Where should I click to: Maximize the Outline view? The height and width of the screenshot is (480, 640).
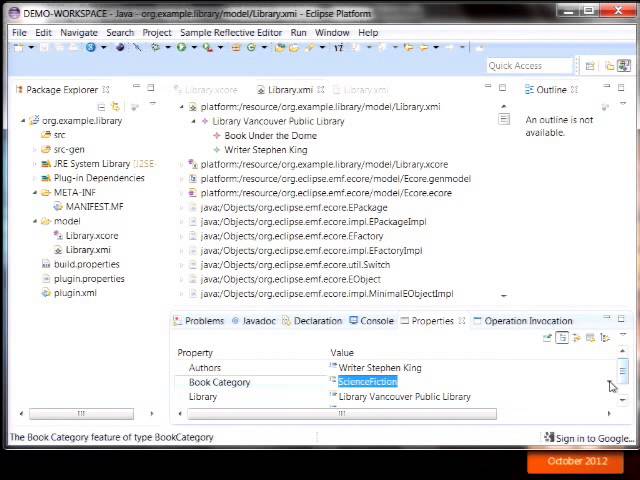coord(621,87)
